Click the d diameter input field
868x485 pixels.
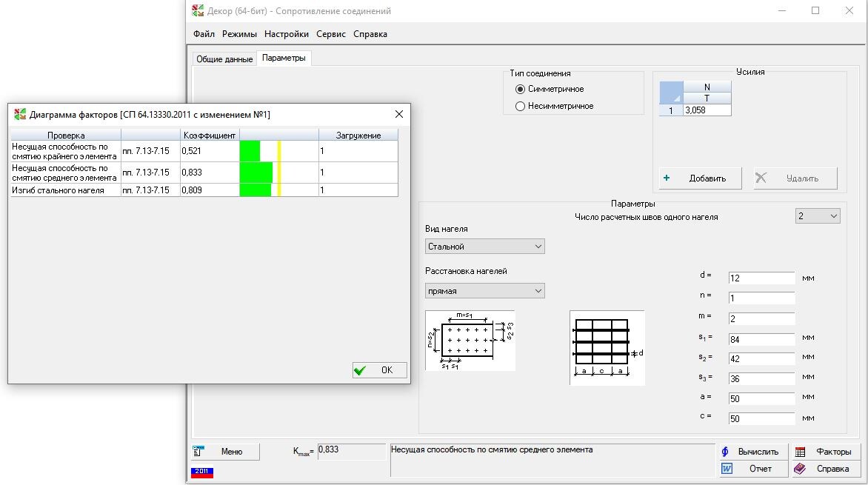click(x=761, y=278)
